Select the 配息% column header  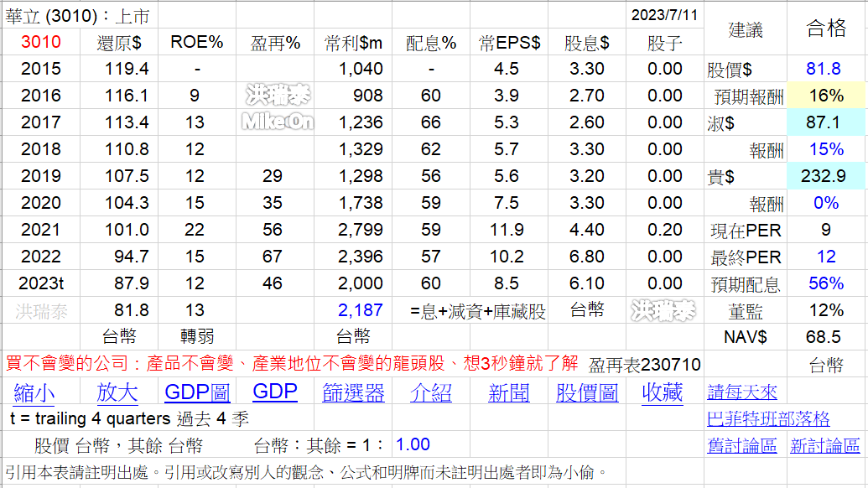[431, 43]
